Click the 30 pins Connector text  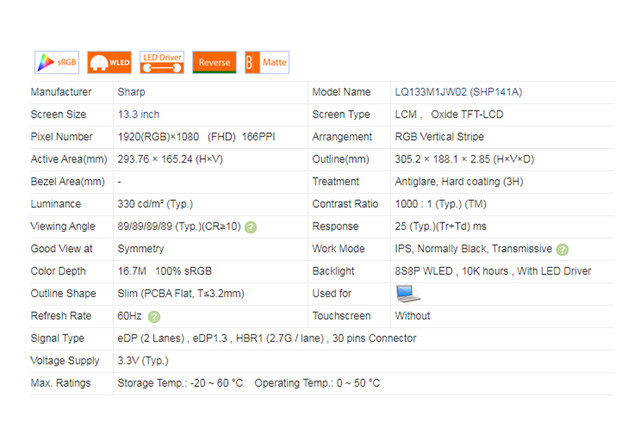pyautogui.click(x=374, y=339)
